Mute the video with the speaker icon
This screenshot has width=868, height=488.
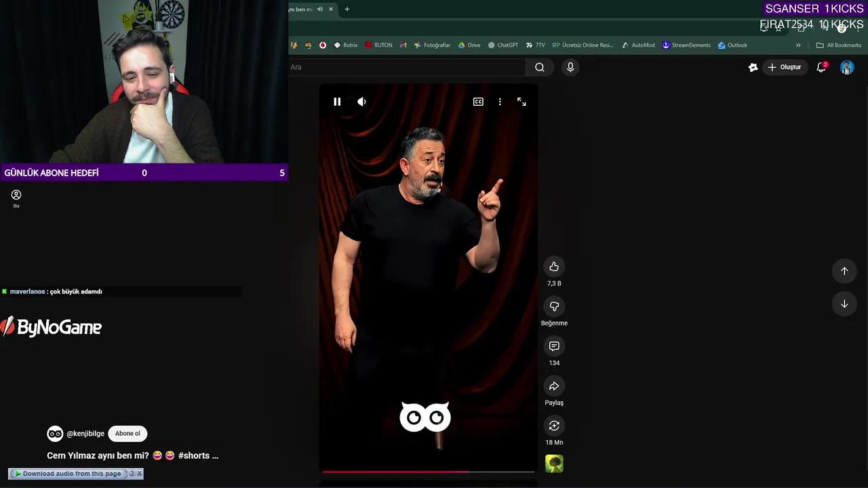pos(361,102)
